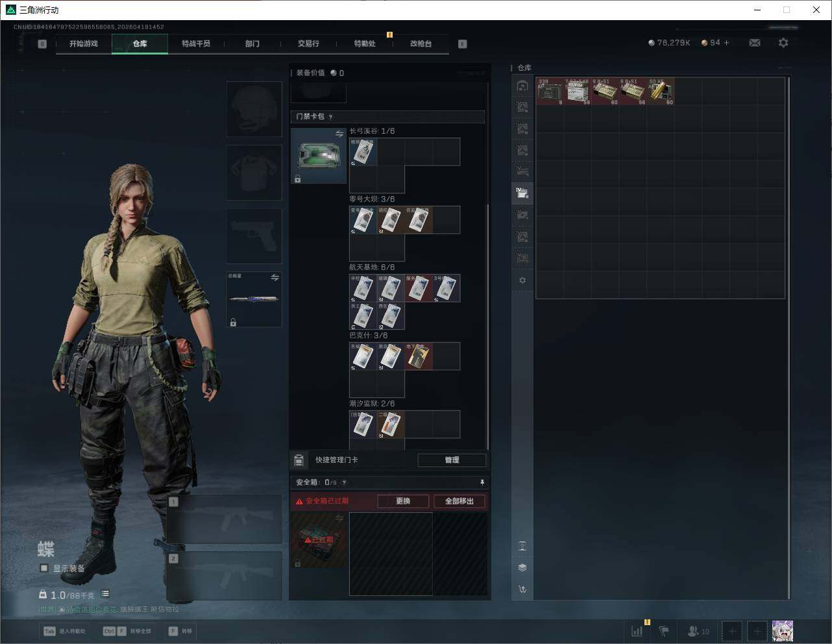Click the empty pistol slot

click(x=254, y=236)
